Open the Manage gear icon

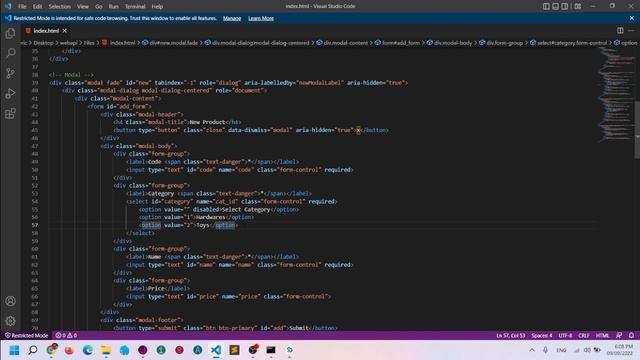11,321
